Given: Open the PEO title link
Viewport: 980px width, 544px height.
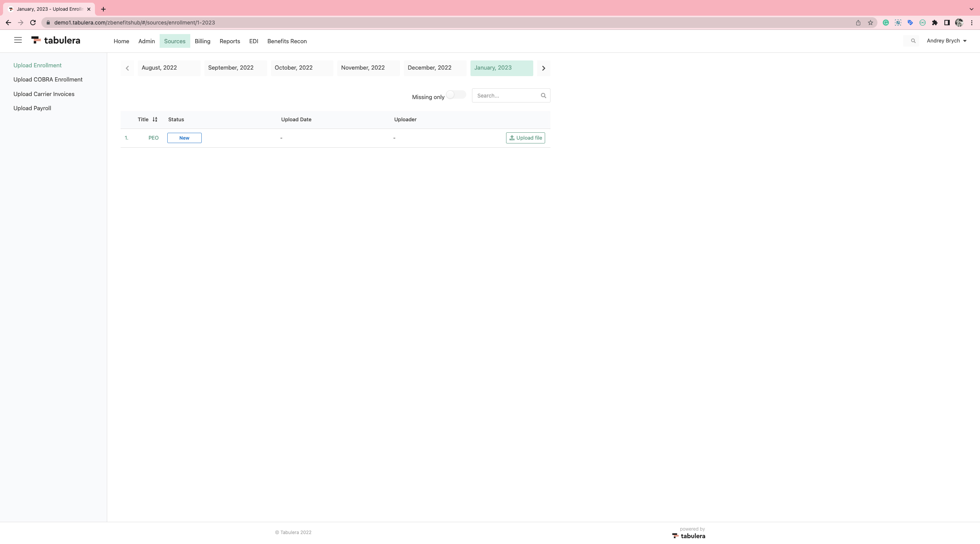Looking at the screenshot, I should [x=153, y=138].
